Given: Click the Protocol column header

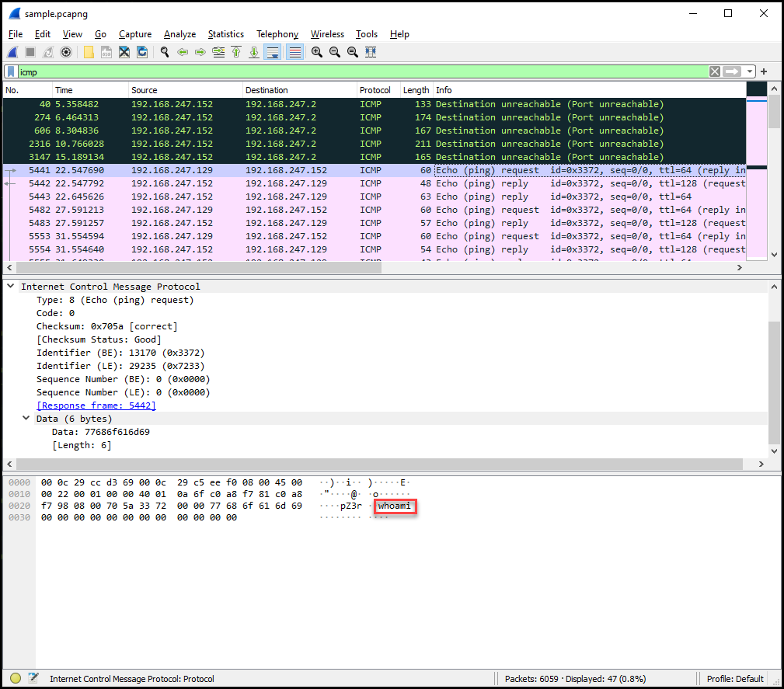Looking at the screenshot, I should 375,90.
